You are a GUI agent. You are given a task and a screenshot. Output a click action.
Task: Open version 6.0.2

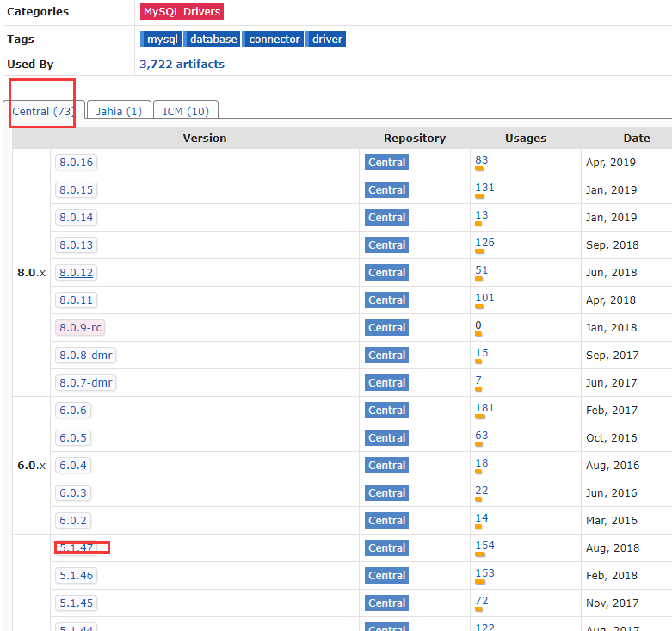click(73, 520)
